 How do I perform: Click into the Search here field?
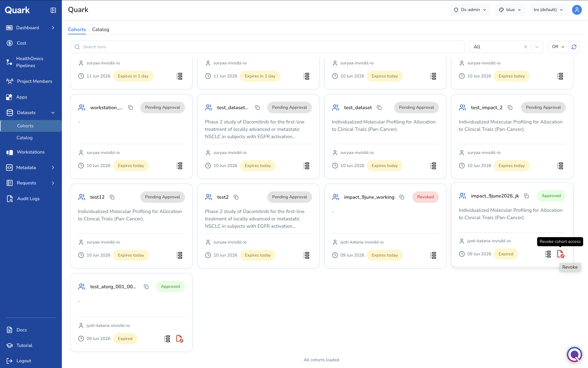[267, 47]
